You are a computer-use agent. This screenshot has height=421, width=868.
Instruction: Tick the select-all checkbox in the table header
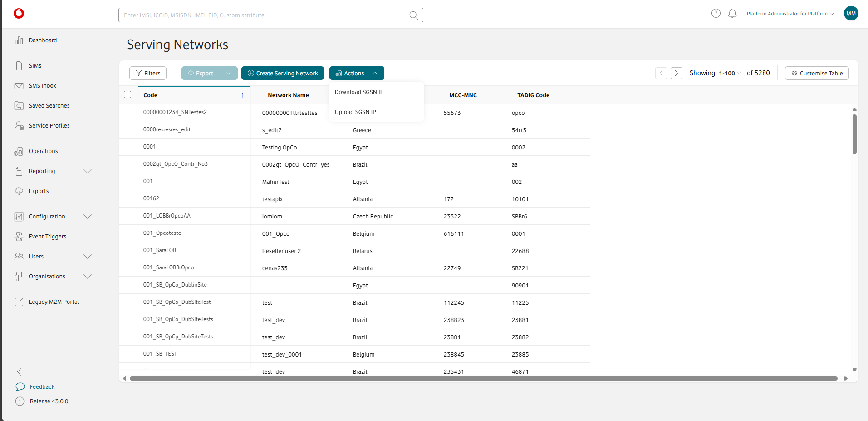(x=128, y=94)
